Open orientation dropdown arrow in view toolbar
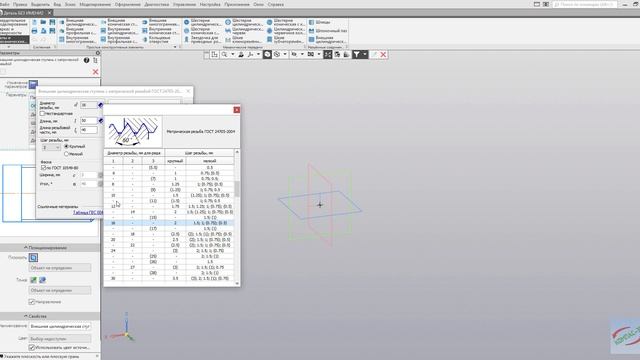Viewport: 640px width, 360px height. pyautogui.click(x=258, y=54)
